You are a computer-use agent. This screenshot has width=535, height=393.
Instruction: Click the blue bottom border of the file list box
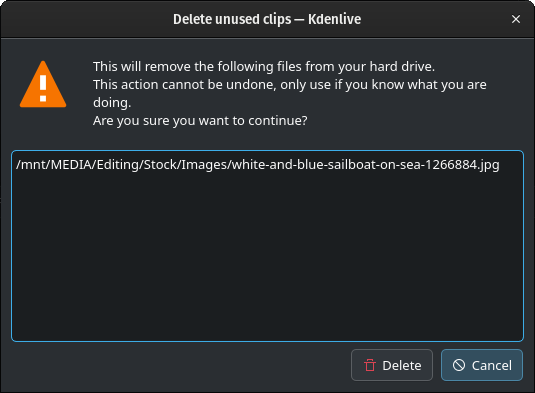click(x=267, y=341)
